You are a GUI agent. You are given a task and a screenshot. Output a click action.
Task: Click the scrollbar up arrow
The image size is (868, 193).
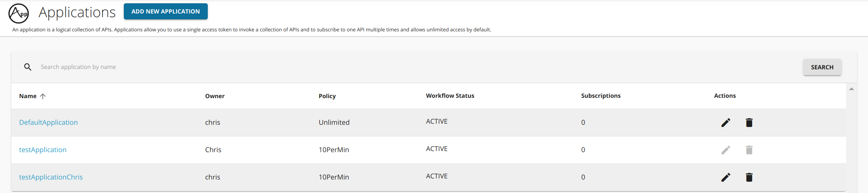tap(851, 89)
